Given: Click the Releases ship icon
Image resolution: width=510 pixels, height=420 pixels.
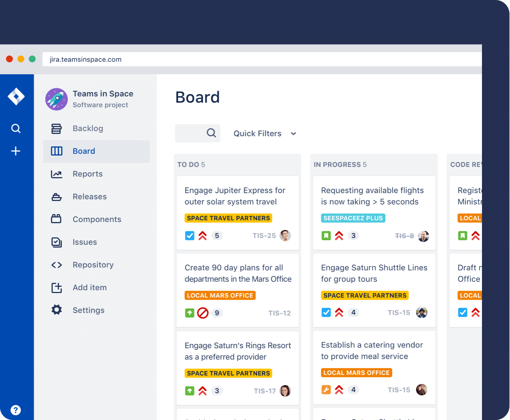Looking at the screenshot, I should (56, 197).
